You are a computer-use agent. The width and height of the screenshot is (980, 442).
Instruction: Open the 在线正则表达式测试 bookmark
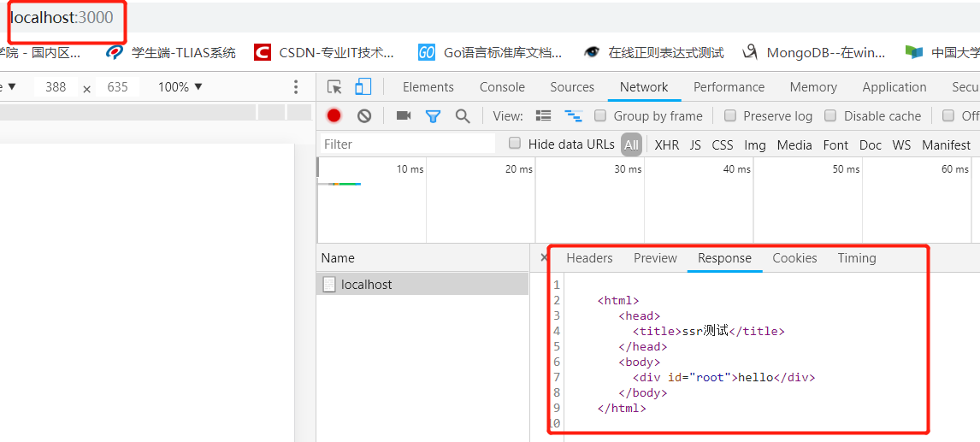pyautogui.click(x=653, y=52)
